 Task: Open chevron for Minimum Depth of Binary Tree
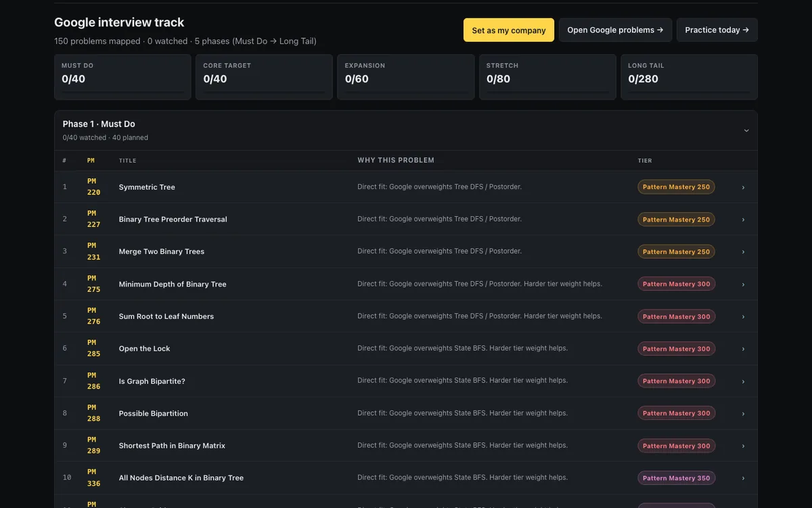[743, 284]
